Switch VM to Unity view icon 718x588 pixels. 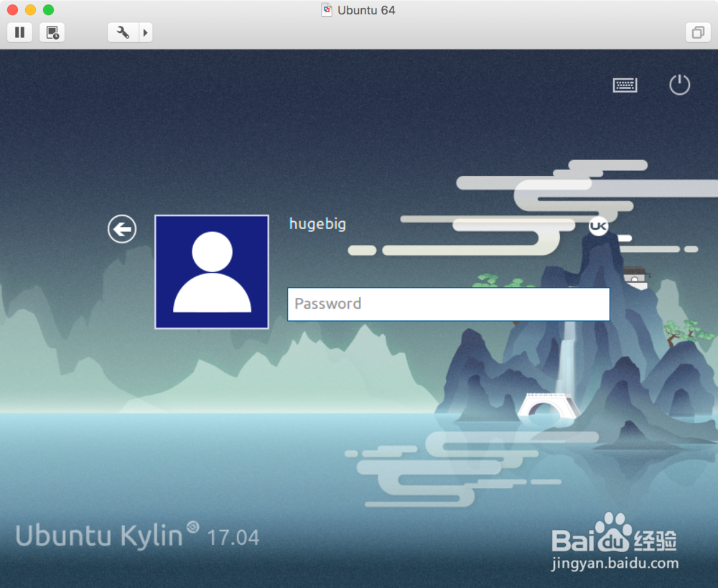pos(698,32)
